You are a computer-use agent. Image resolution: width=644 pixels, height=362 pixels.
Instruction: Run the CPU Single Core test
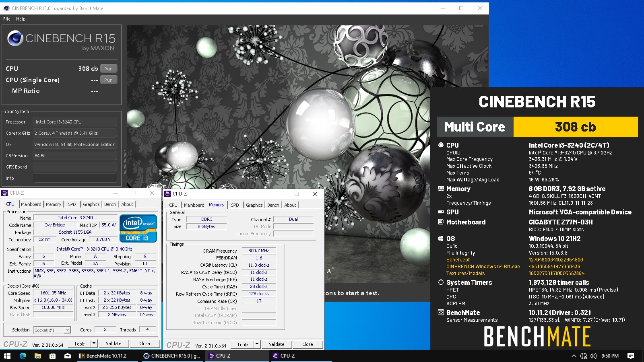[x=109, y=80]
